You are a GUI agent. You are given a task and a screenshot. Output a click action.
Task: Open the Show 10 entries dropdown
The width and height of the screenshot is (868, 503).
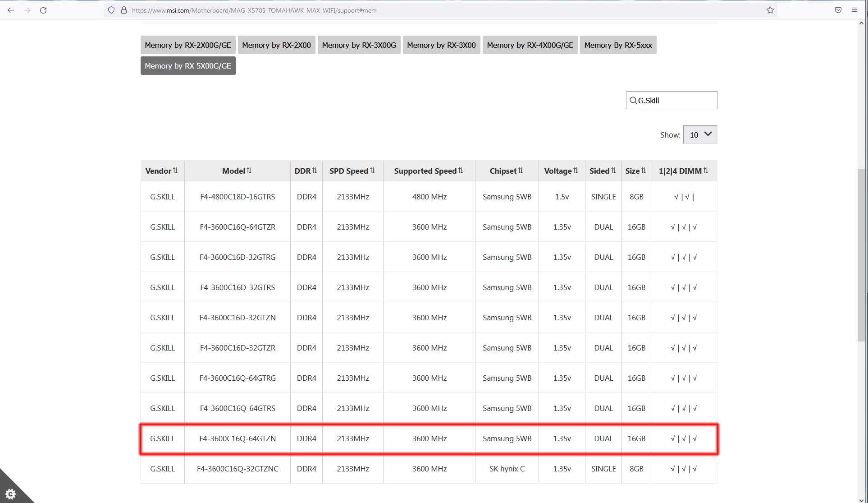pyautogui.click(x=700, y=134)
